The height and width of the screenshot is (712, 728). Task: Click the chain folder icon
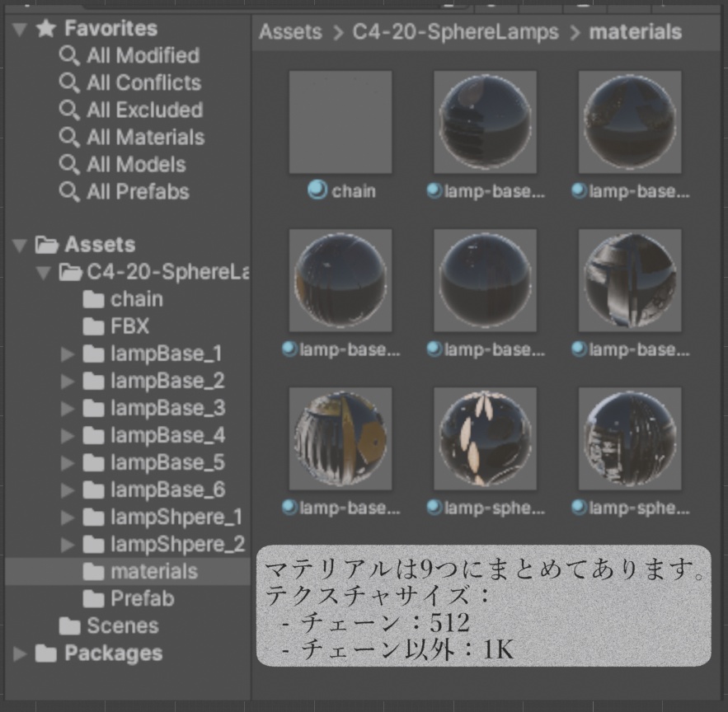(93, 299)
